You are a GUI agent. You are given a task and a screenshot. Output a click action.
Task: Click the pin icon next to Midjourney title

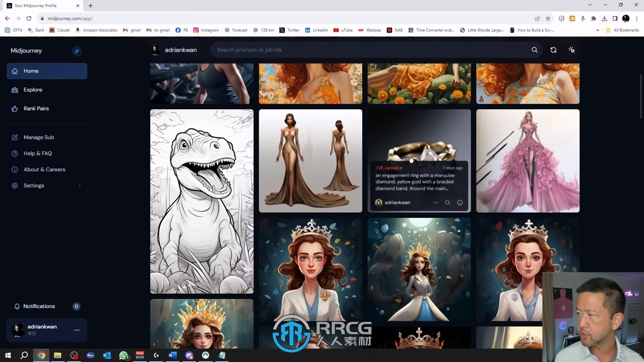76,51
